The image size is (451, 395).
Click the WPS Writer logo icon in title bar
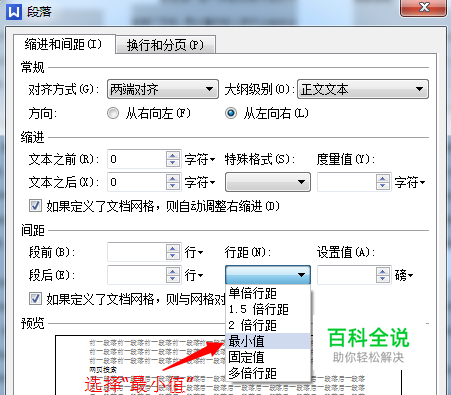(x=14, y=12)
